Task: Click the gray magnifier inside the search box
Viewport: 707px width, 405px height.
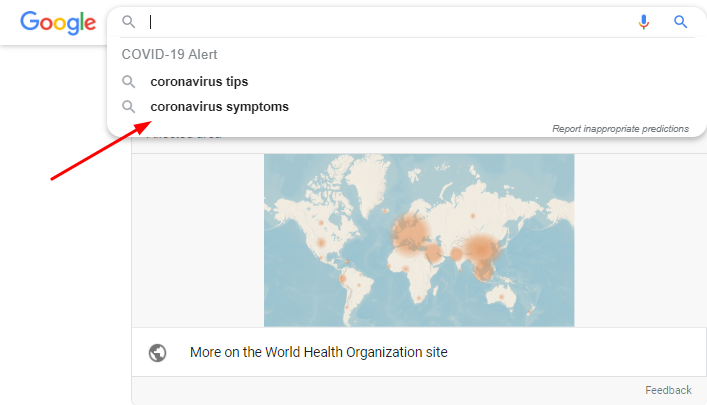Action: pyautogui.click(x=129, y=22)
